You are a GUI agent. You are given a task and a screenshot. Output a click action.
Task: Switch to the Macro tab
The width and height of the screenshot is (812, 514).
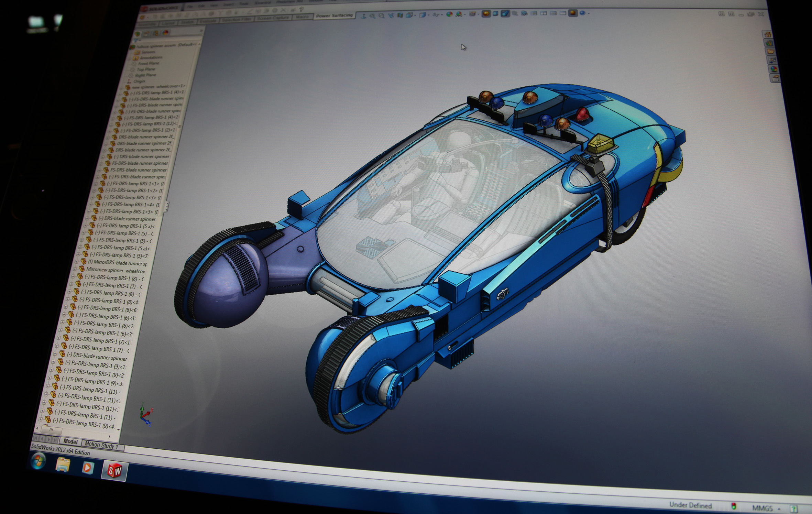(302, 17)
